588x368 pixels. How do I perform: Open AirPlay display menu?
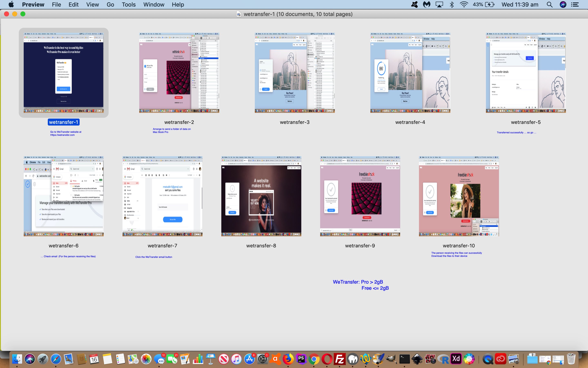439,4
